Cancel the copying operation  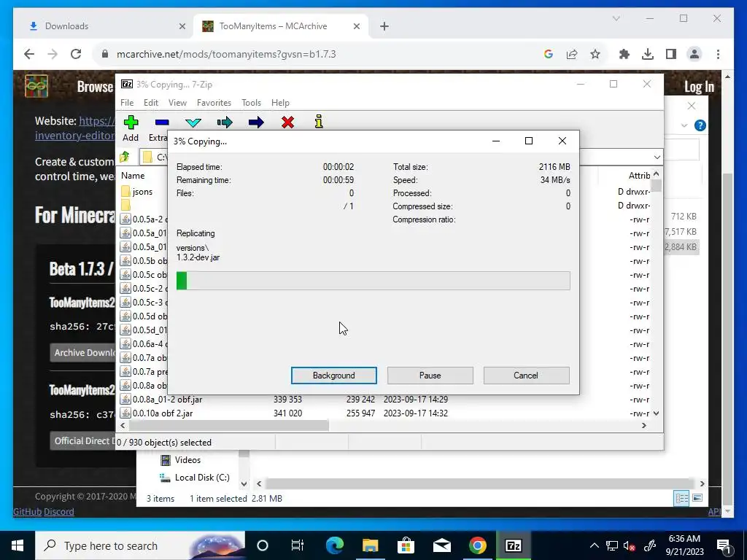pyautogui.click(x=526, y=376)
